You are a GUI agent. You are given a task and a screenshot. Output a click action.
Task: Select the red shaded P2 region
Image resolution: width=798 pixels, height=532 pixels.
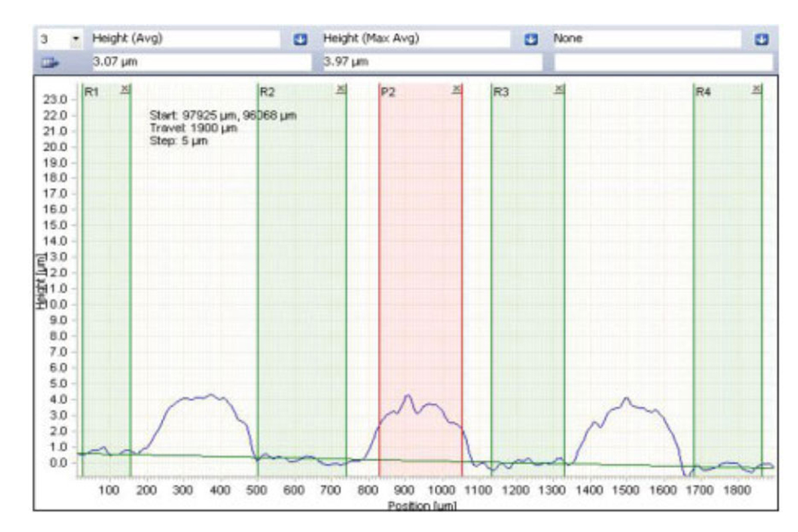point(420,266)
